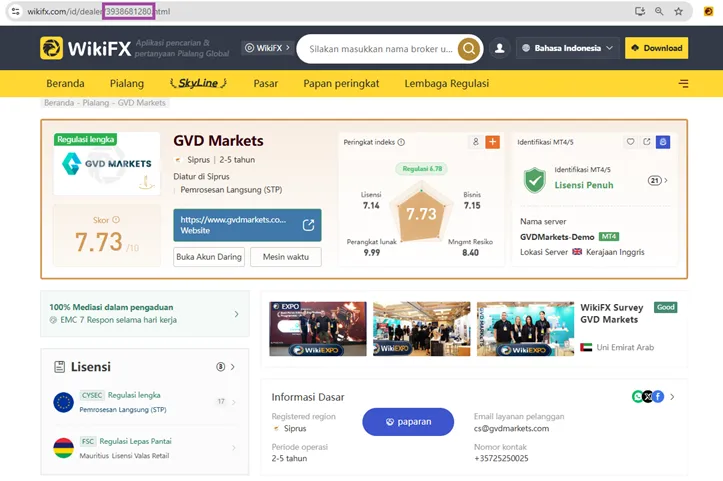Click the bookmark star in address bar
723x481 pixels.
(678, 12)
